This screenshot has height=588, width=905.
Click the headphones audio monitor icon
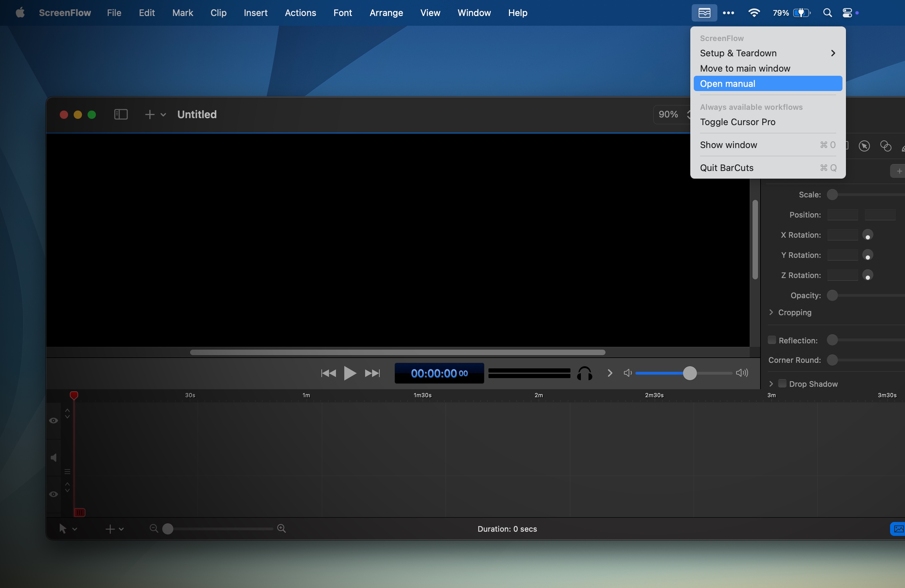pos(584,374)
